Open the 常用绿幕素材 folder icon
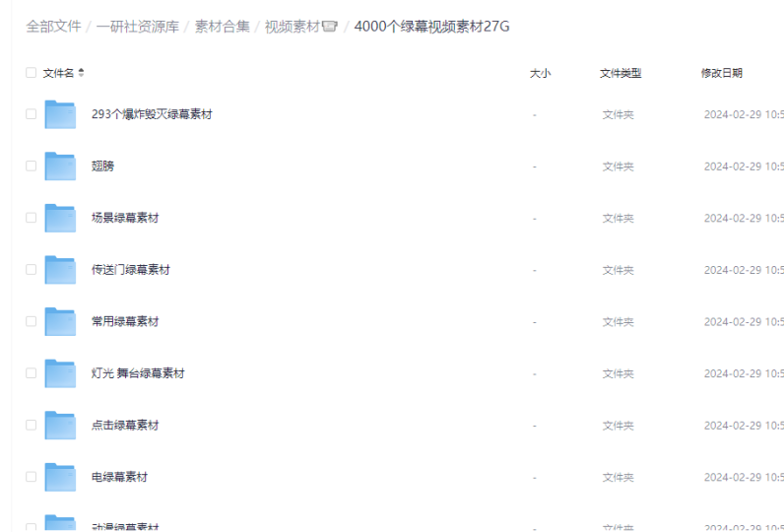This screenshot has height=532, width=784. click(60, 321)
